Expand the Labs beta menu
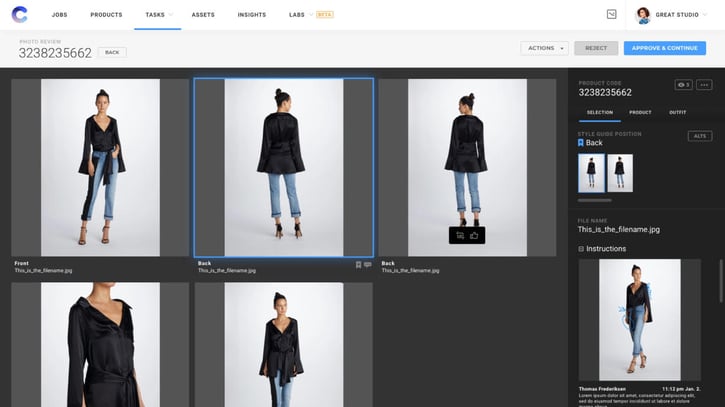This screenshot has height=407, width=725. (x=310, y=15)
